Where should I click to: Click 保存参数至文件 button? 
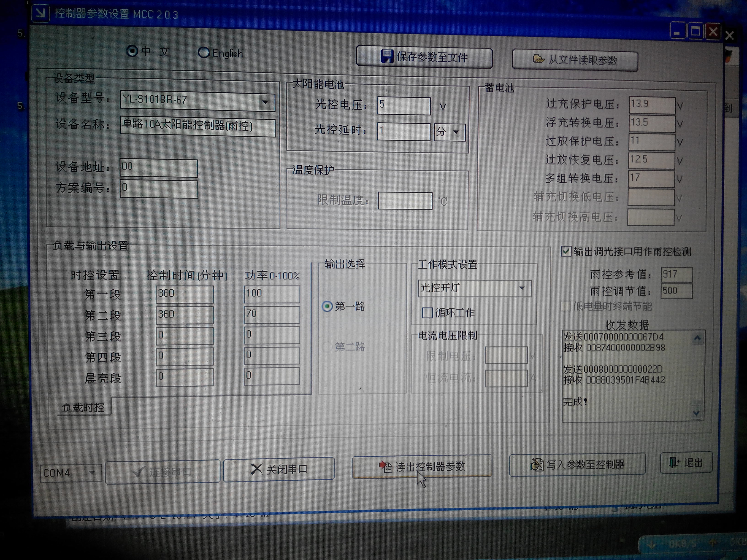pyautogui.click(x=424, y=57)
